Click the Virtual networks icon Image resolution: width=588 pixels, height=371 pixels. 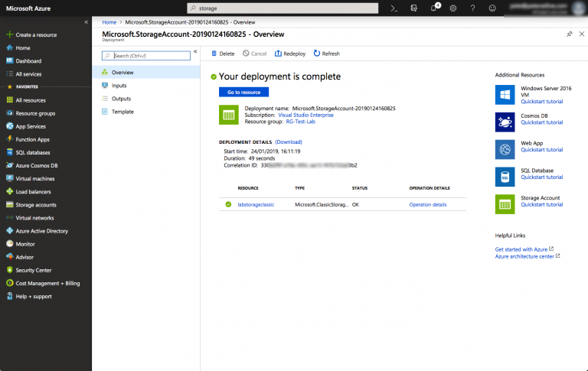pyautogui.click(x=10, y=218)
